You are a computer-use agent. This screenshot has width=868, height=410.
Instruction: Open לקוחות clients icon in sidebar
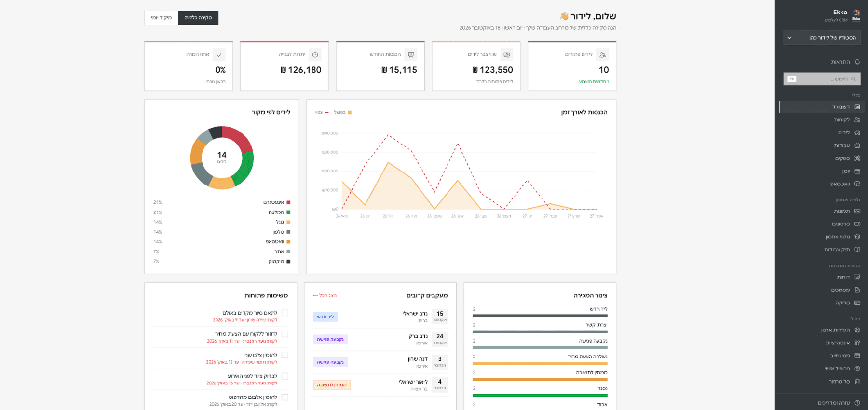coord(857,119)
